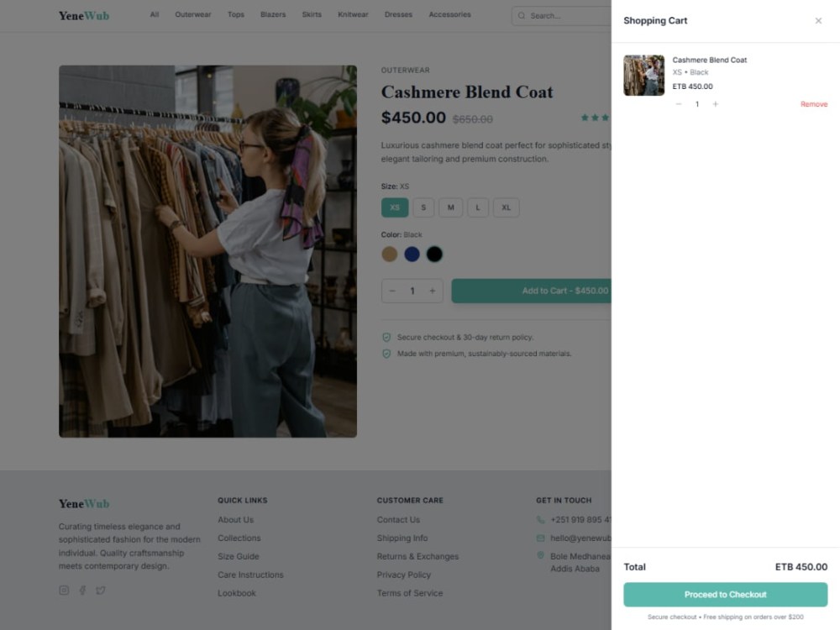Click the star rating icons
840x630 pixels.
596,118
